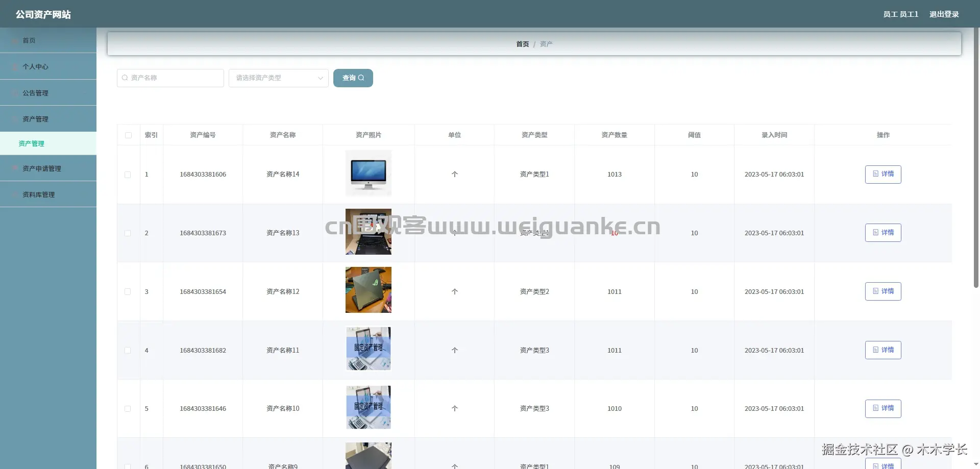Viewport: 980px width, 469px height.
Task: Click the 资产数量 column header
Action: pyautogui.click(x=615, y=135)
